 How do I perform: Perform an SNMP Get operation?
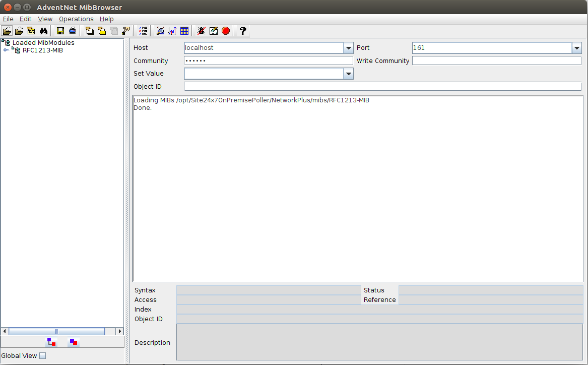(89, 31)
